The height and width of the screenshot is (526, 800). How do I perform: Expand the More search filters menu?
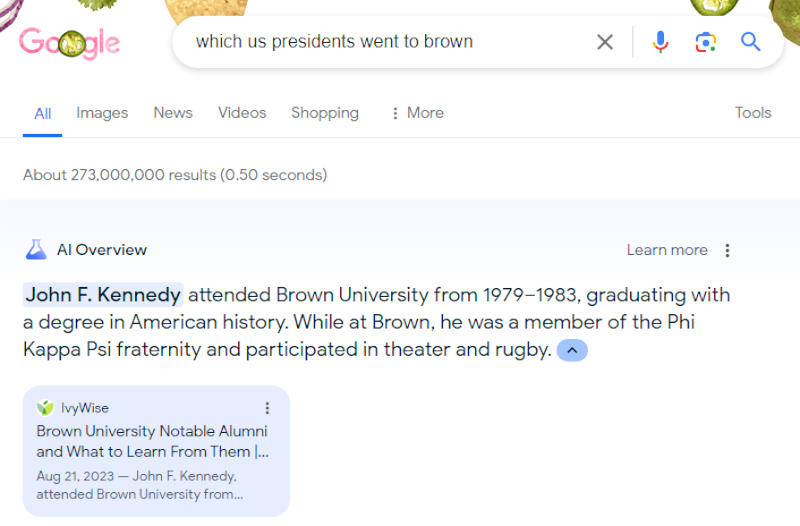[417, 113]
